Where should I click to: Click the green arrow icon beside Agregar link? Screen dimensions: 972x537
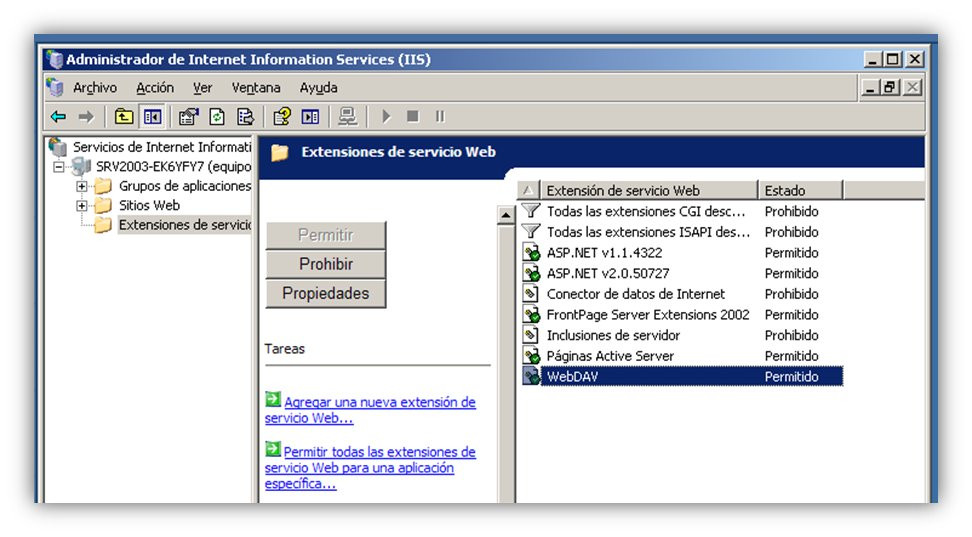(x=273, y=399)
